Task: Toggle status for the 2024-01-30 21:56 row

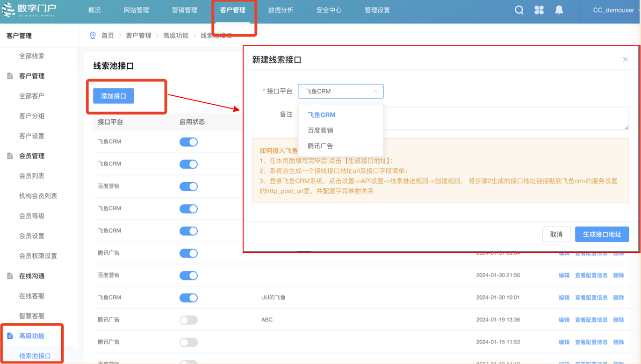Action: pyautogui.click(x=188, y=275)
